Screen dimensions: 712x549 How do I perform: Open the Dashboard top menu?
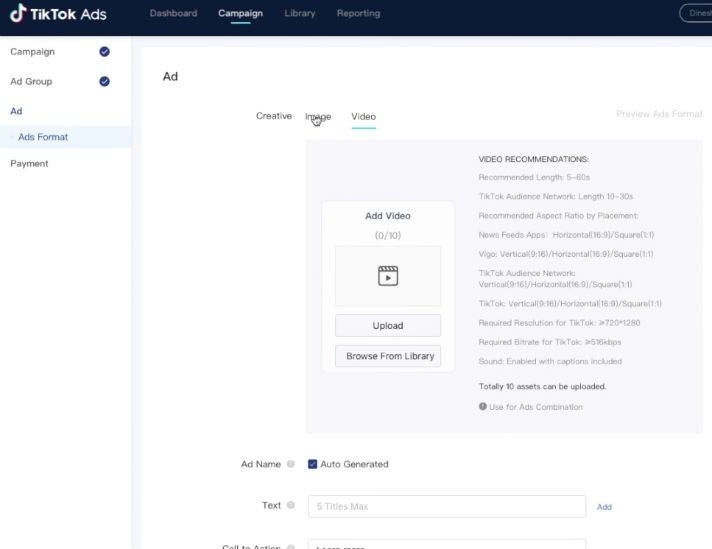click(x=173, y=14)
